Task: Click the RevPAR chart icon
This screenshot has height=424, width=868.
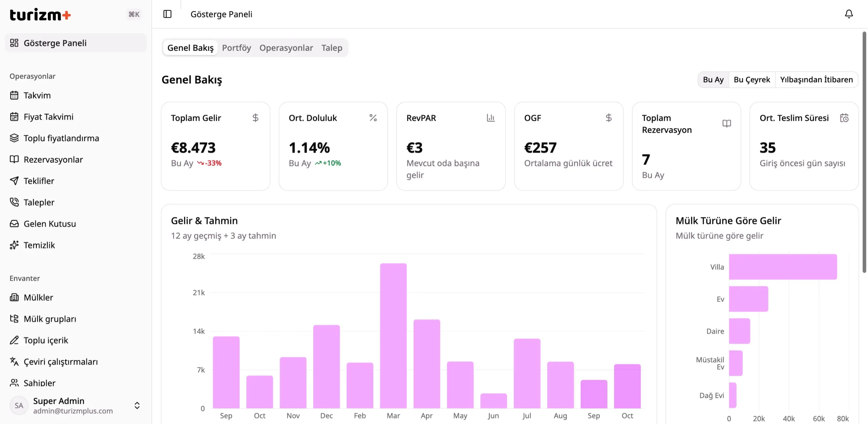Action: 491,118
